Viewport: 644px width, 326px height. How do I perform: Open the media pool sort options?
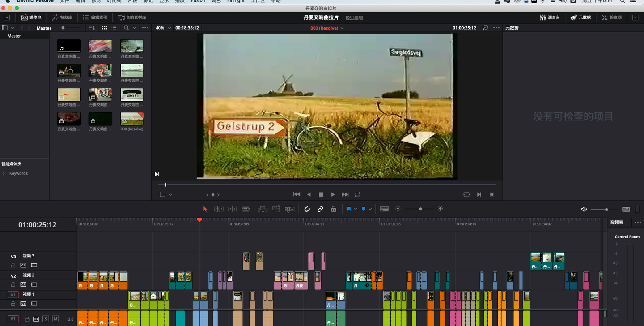(x=92, y=28)
